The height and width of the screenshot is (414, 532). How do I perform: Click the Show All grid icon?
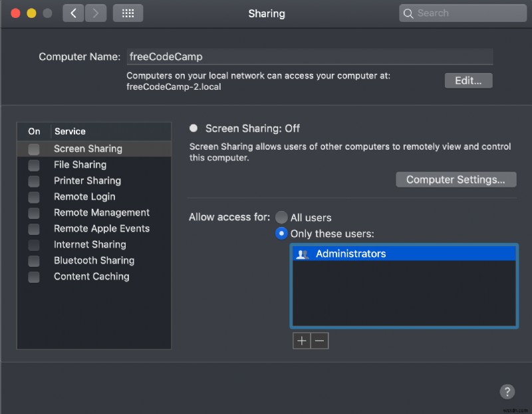pyautogui.click(x=128, y=13)
